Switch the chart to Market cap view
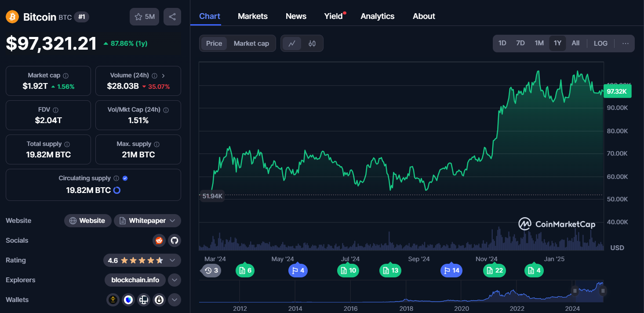 click(251, 44)
